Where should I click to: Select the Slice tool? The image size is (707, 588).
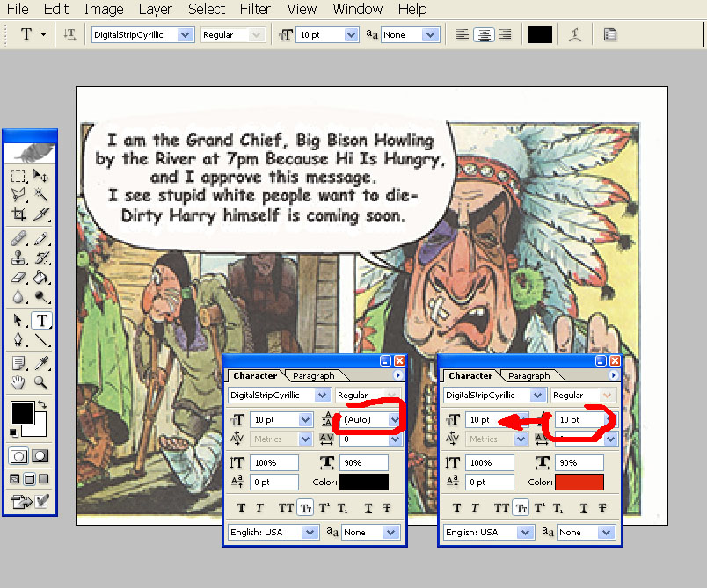click(x=41, y=214)
